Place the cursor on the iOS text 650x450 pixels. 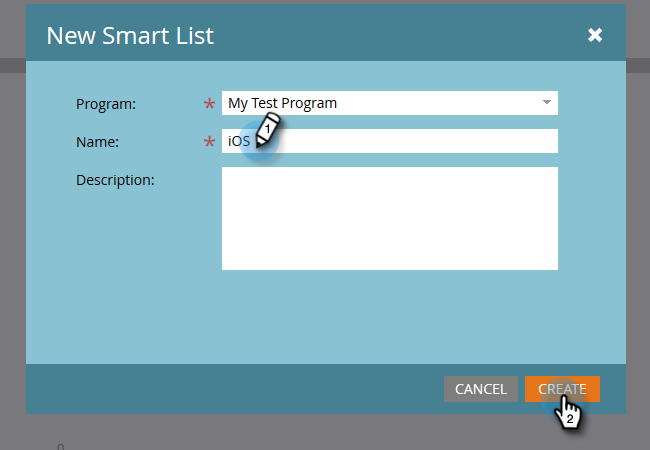tap(239, 141)
